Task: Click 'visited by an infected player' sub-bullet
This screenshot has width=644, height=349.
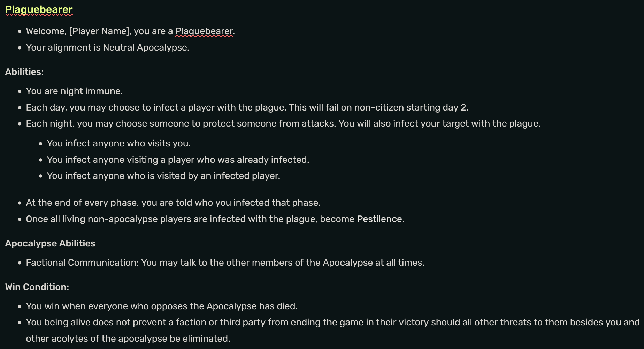Action: point(163,176)
